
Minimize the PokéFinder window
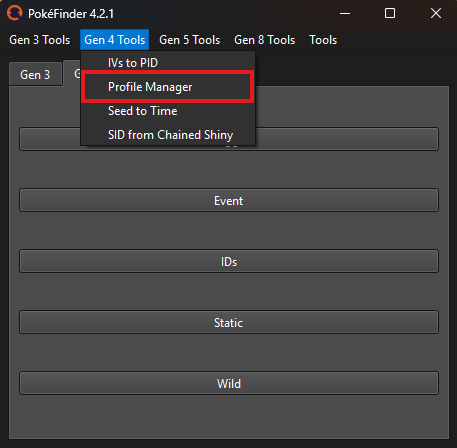[x=345, y=14]
